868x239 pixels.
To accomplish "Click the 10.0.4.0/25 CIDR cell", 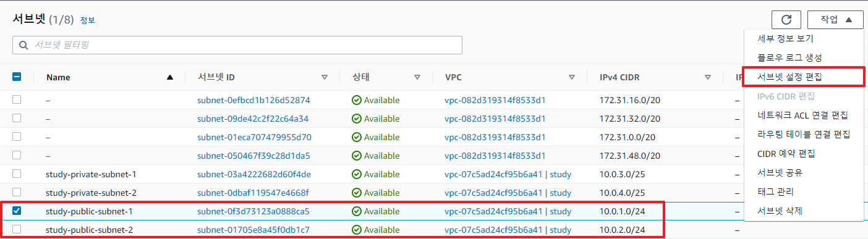I will click(623, 193).
